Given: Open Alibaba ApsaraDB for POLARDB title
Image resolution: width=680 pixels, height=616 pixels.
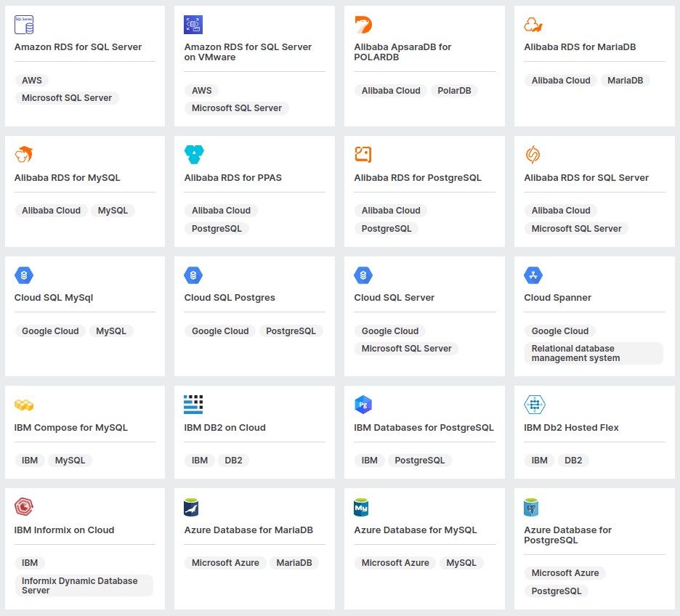Looking at the screenshot, I should [402, 52].
